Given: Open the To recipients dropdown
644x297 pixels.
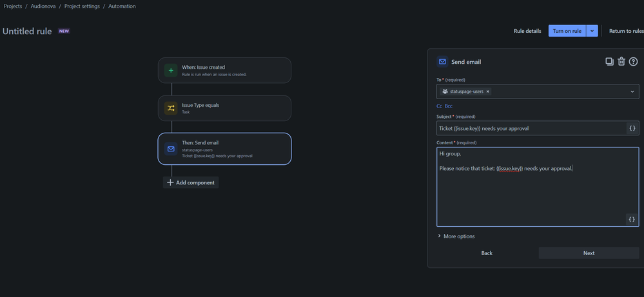Looking at the screenshot, I should (x=632, y=91).
